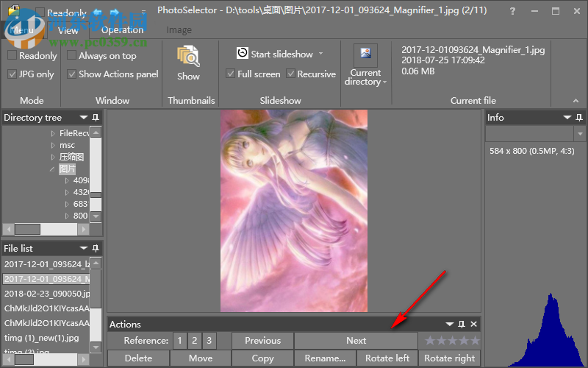Click File list scroll up arrow
This screenshot has height=368, width=588.
[x=96, y=263]
